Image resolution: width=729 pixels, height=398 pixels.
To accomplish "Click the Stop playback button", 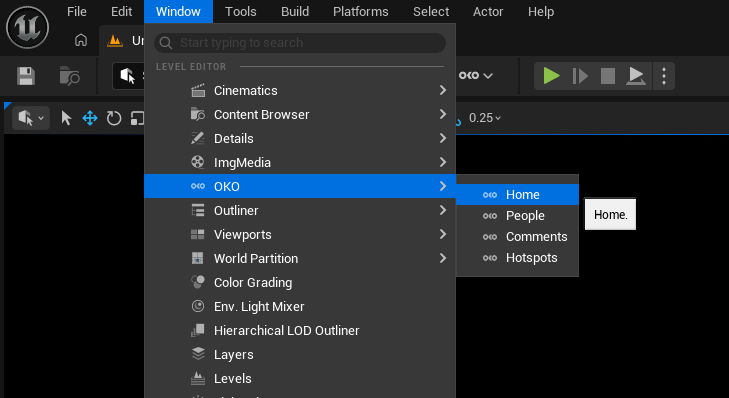I will coord(608,76).
